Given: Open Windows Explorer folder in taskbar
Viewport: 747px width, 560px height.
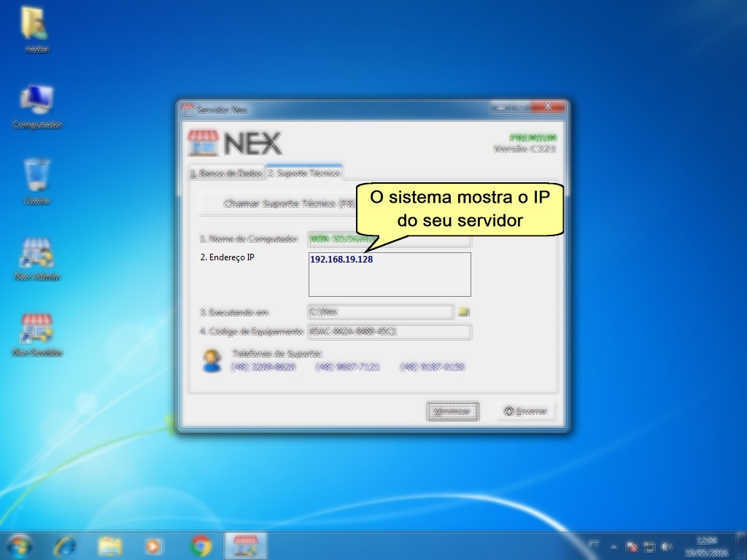Looking at the screenshot, I should (110, 546).
